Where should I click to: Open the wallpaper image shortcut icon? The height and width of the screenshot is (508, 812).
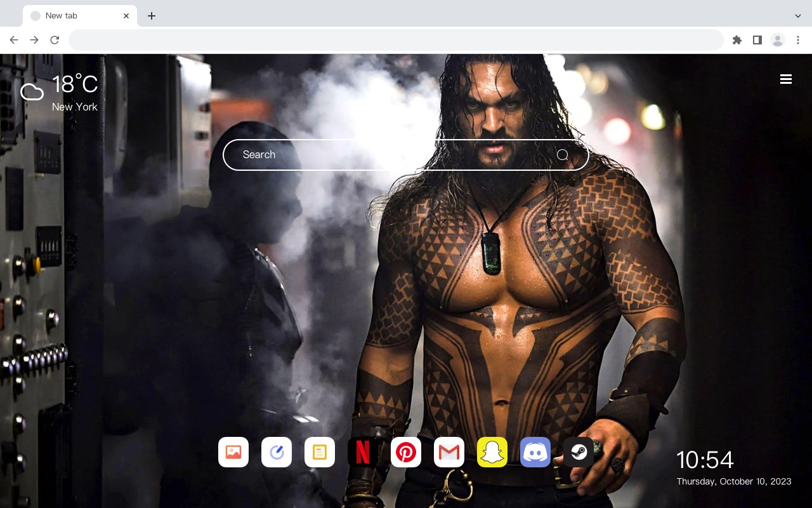click(x=233, y=452)
